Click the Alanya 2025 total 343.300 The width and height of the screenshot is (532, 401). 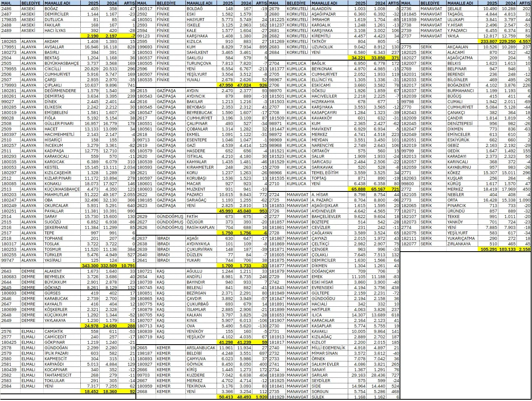pos(90,266)
